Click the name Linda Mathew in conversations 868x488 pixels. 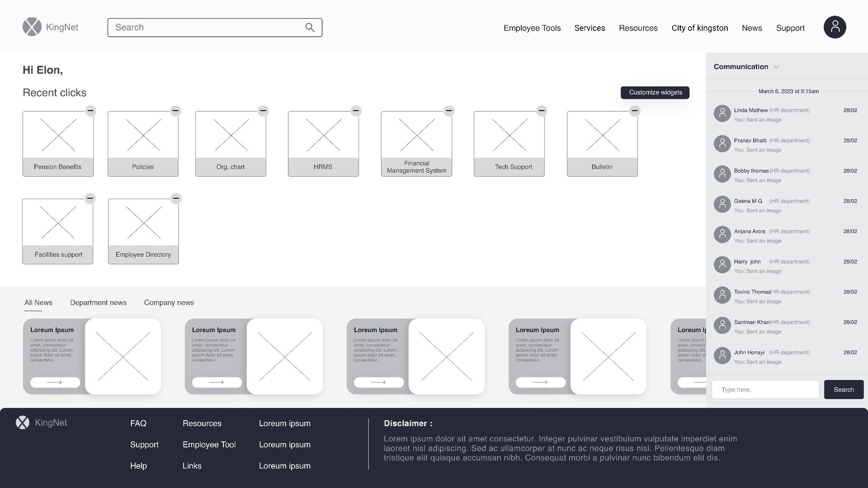pyautogui.click(x=751, y=110)
